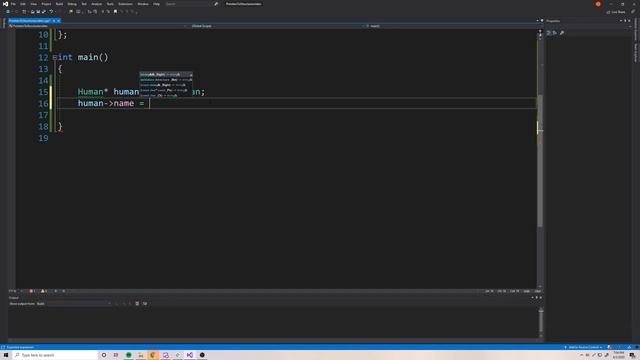The width and height of the screenshot is (640, 360).
Task: Open the Help menu
Action: (x=157, y=4)
